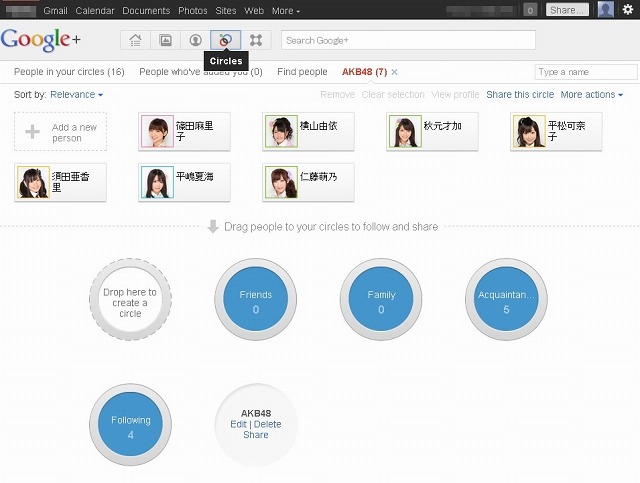Select the Friends circle
640x483 pixels.
click(256, 299)
